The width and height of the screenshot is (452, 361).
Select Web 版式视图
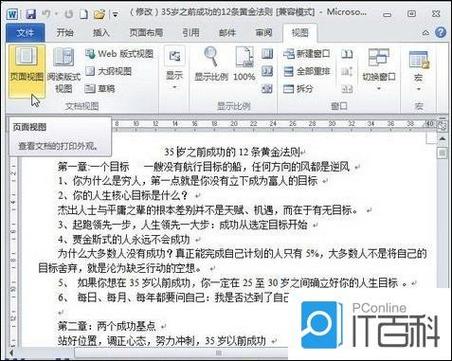click(119, 54)
